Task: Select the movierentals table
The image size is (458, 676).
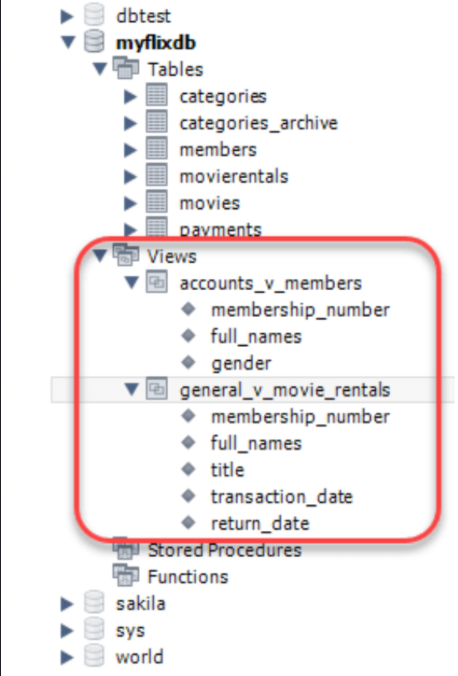Action: tap(233, 176)
